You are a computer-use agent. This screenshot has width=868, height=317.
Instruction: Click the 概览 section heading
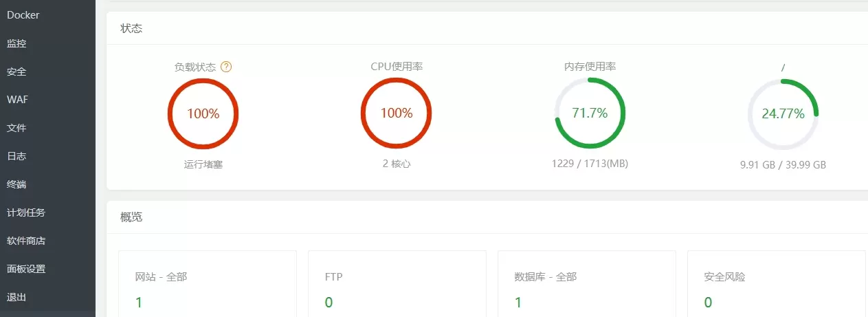click(131, 217)
